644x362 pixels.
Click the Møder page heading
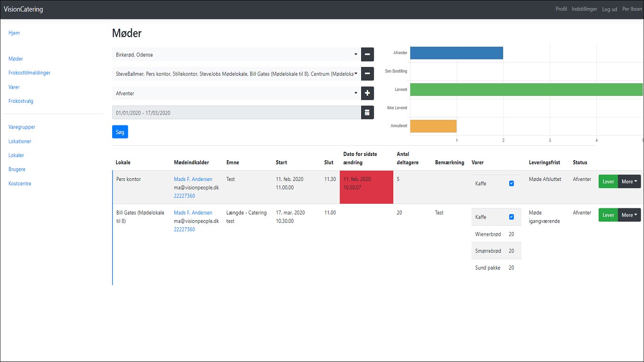(x=127, y=33)
